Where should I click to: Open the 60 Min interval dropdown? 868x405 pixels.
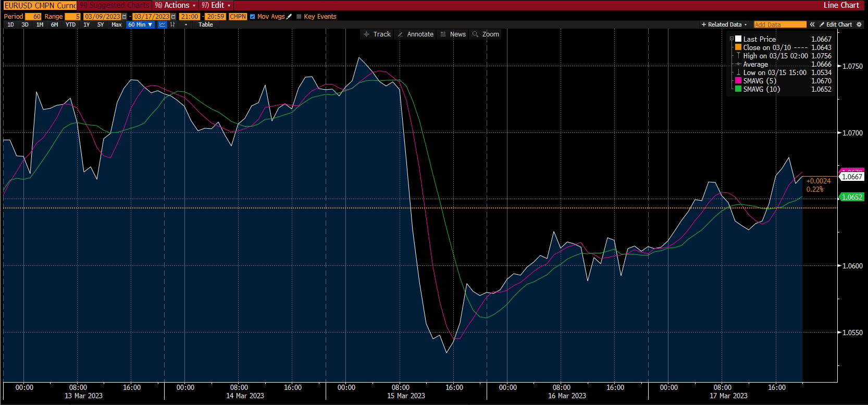point(140,24)
